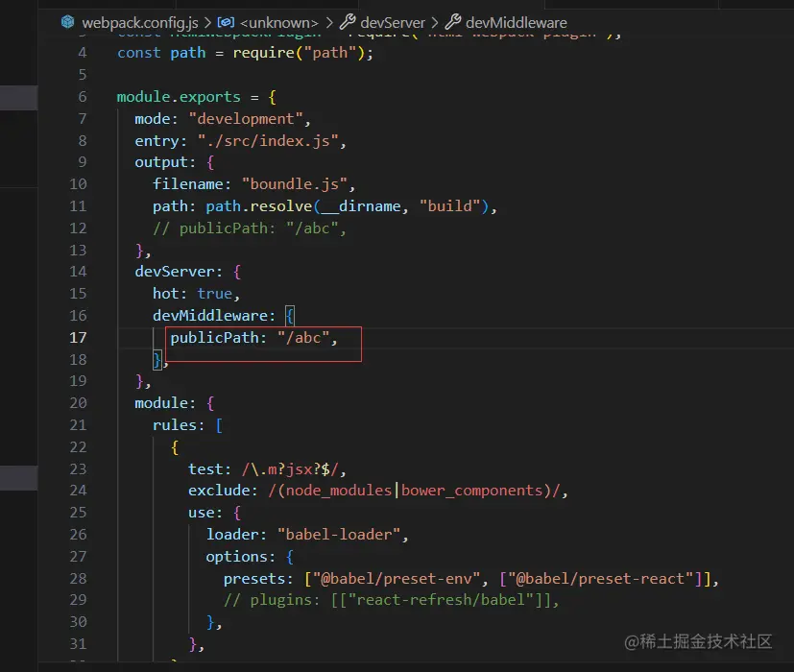Click 'devMiddleware:' key on line 16
The width and height of the screenshot is (794, 672).
[x=214, y=316]
